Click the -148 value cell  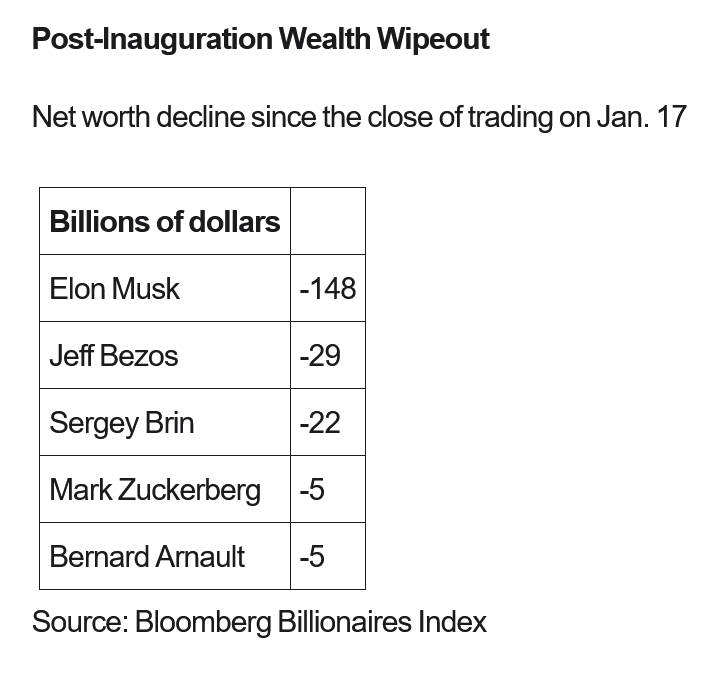(x=327, y=288)
